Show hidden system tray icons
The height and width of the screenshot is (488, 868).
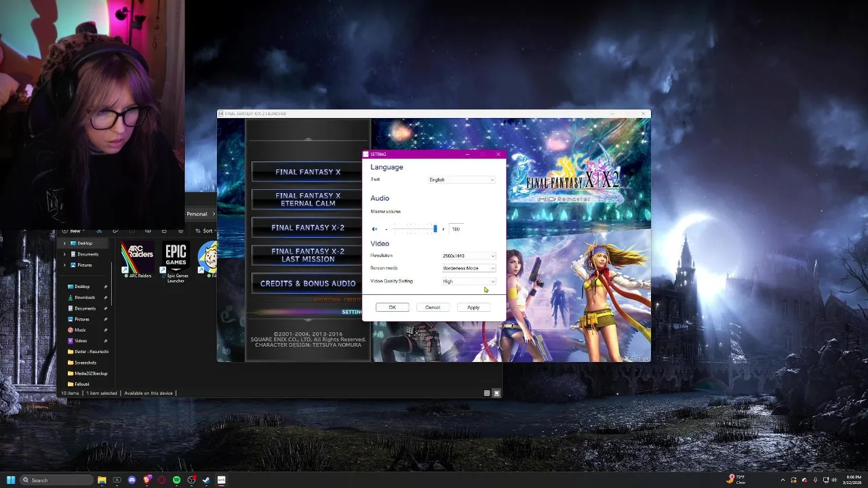point(783,480)
